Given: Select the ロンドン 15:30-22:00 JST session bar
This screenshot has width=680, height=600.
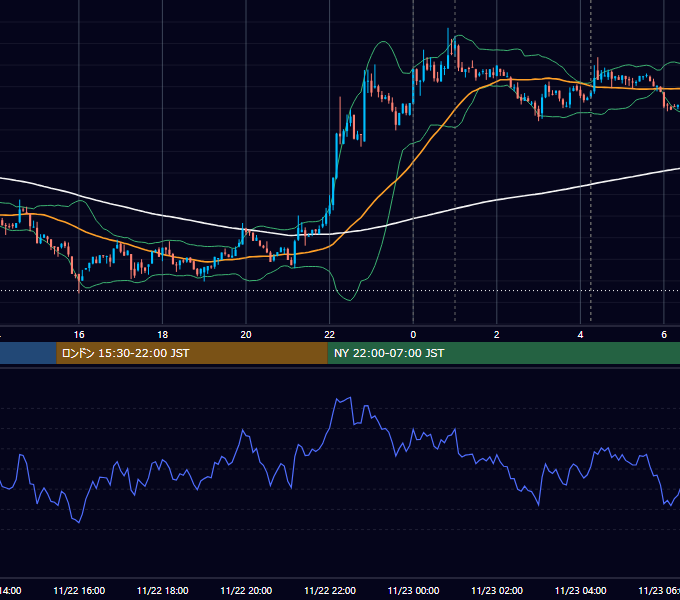Looking at the screenshot, I should pos(192,353).
